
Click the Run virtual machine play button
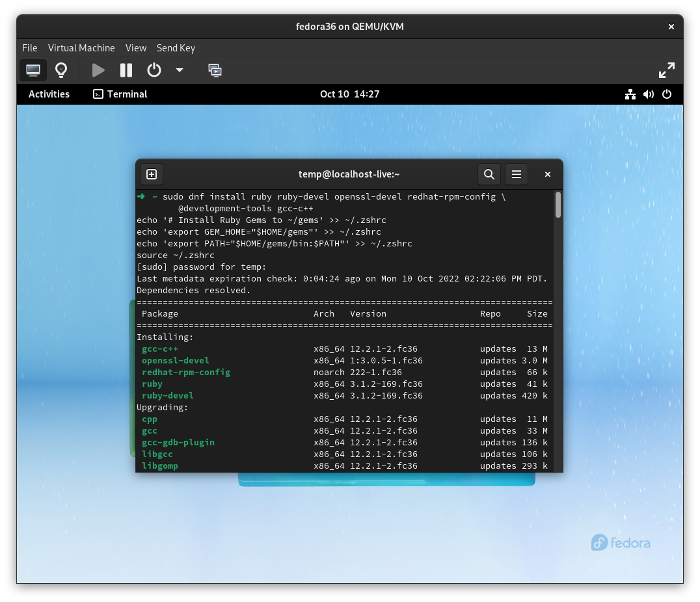pyautogui.click(x=98, y=70)
